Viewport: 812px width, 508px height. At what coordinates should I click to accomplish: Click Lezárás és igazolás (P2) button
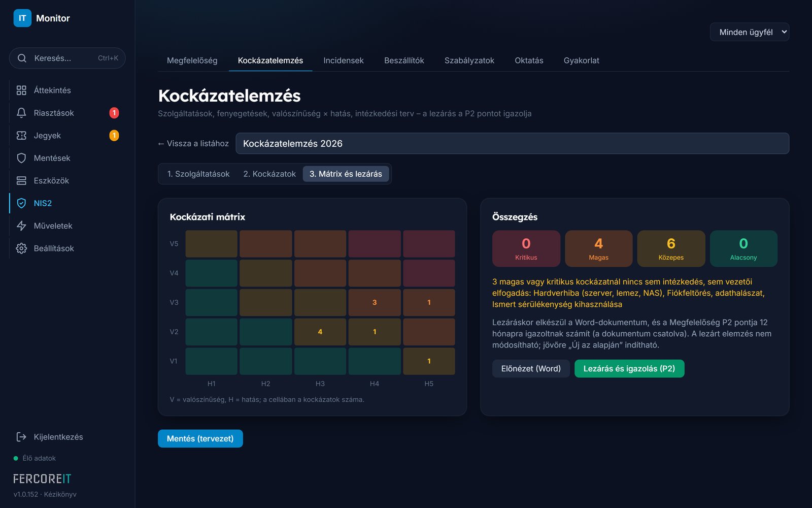click(x=629, y=369)
